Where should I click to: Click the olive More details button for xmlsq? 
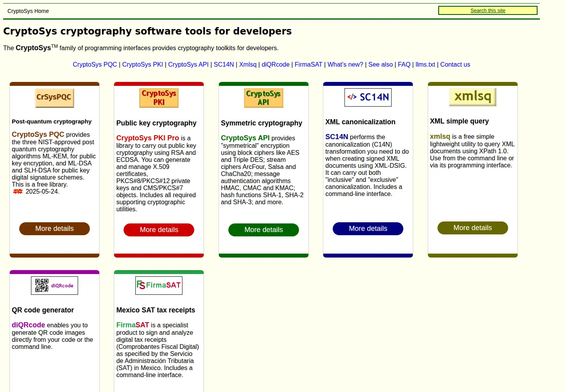click(x=473, y=228)
